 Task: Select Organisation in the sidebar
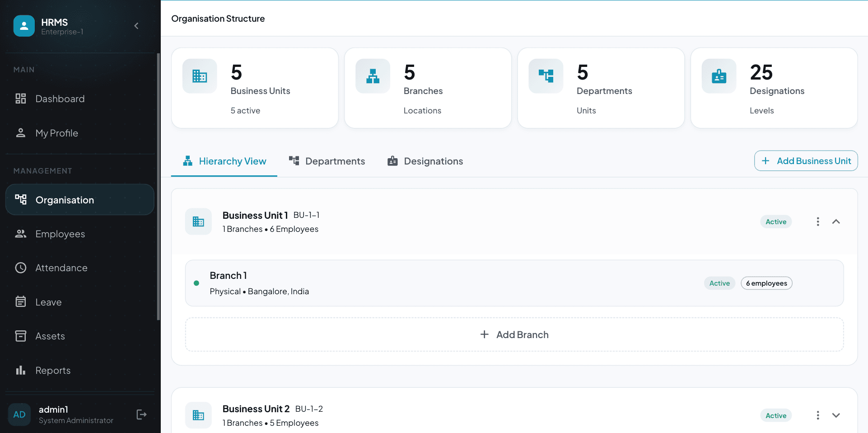point(80,200)
